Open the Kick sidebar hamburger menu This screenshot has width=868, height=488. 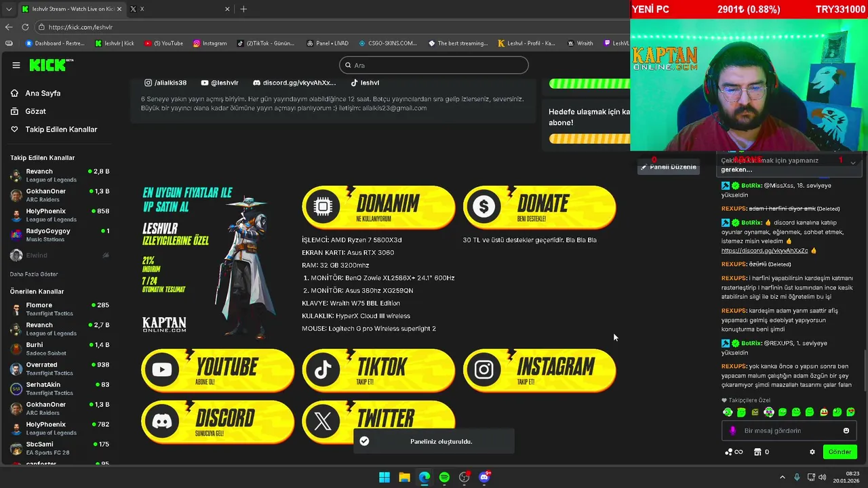point(16,65)
